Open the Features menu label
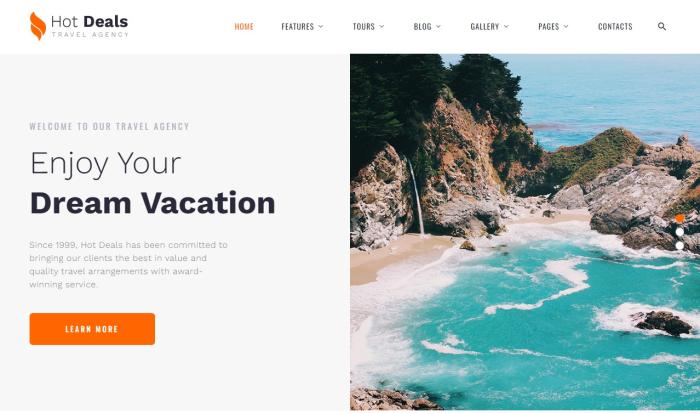 click(x=297, y=26)
